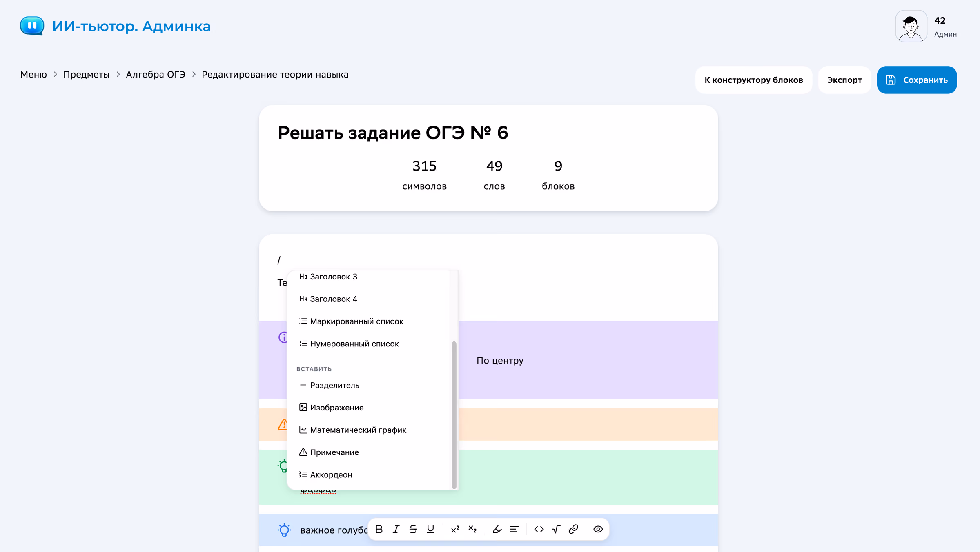Click the Сохранить button
The height and width of the screenshot is (552, 980).
point(917,80)
